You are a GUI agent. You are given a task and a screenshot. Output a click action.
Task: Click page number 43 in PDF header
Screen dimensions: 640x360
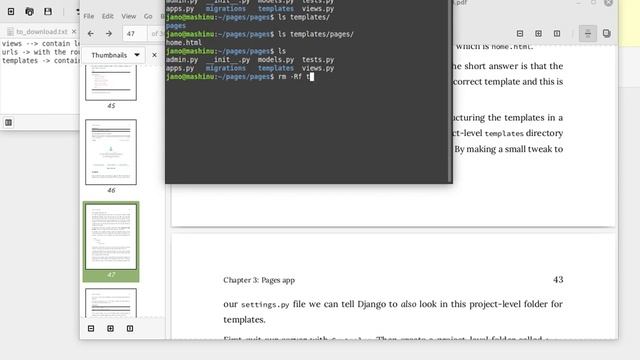pos(558,280)
